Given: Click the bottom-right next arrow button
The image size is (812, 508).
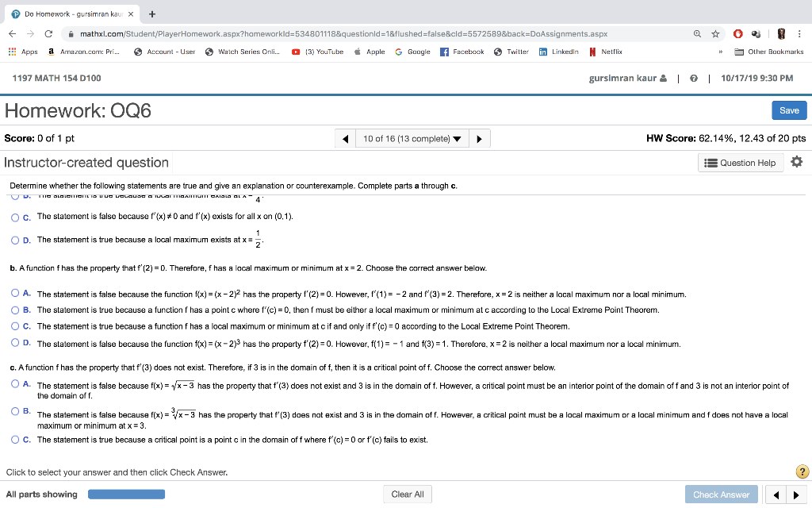Looking at the screenshot, I should click(x=796, y=495).
